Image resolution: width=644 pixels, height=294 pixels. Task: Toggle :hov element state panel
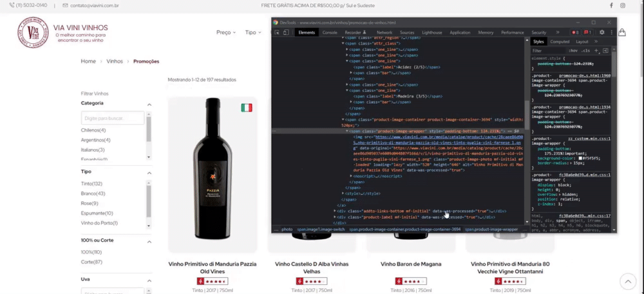point(573,50)
